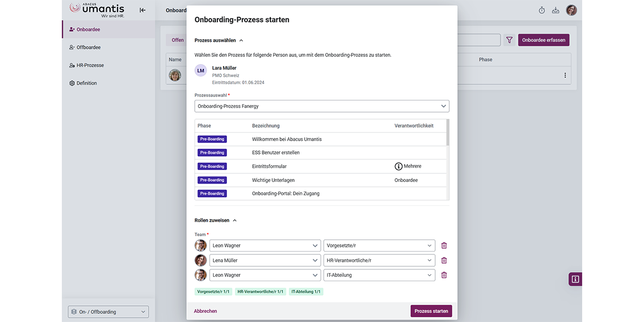Click the Abbrechen link
Image resolution: width=644 pixels, height=322 pixels.
pyautogui.click(x=206, y=311)
